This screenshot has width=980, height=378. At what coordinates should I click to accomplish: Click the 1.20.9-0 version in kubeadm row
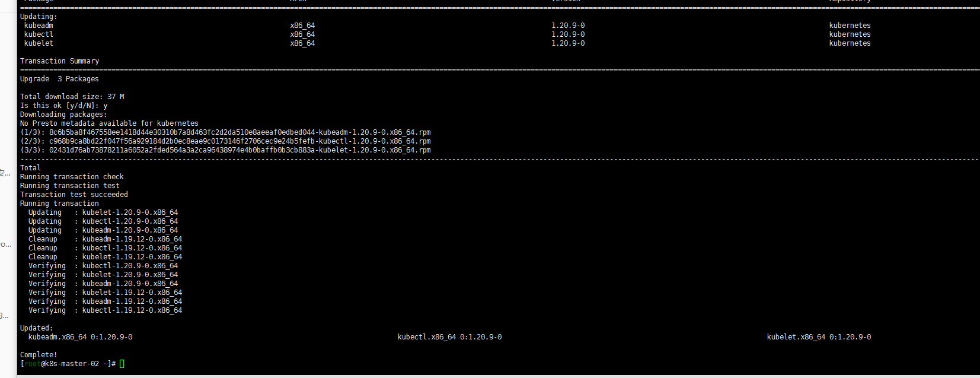tap(568, 26)
